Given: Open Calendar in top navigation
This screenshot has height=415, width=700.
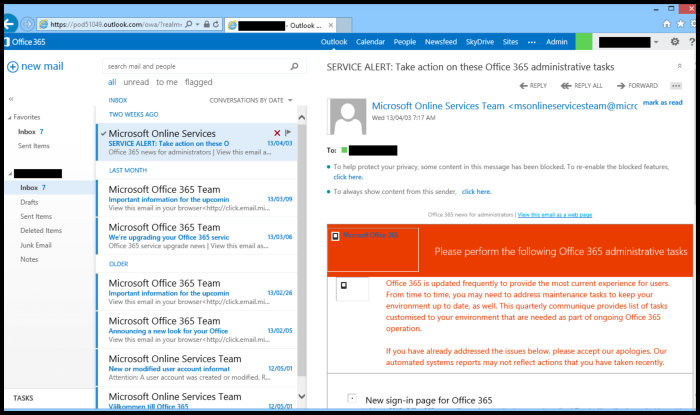Looking at the screenshot, I should pos(370,42).
